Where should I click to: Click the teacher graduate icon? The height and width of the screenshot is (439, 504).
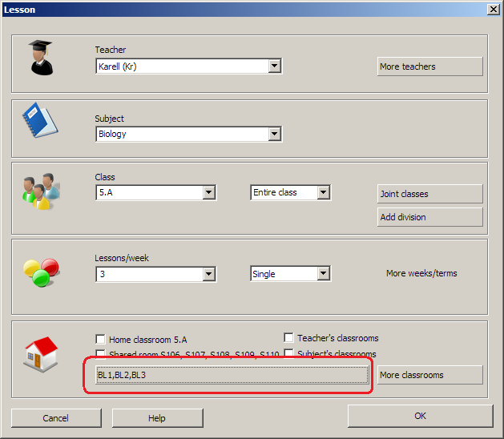click(x=42, y=58)
